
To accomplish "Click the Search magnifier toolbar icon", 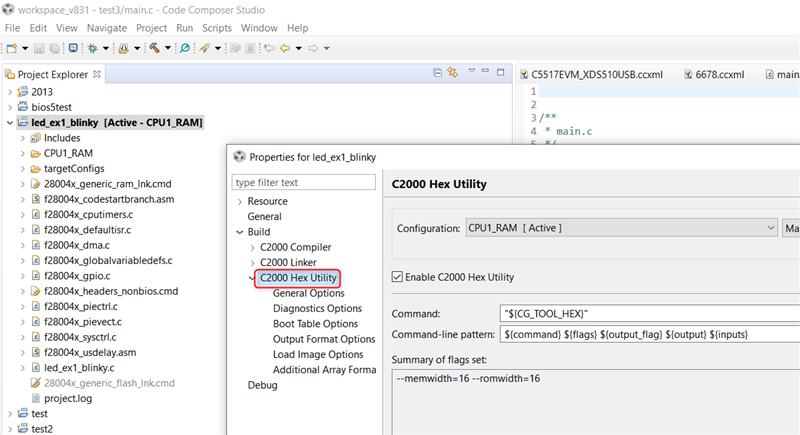I will pos(185,48).
